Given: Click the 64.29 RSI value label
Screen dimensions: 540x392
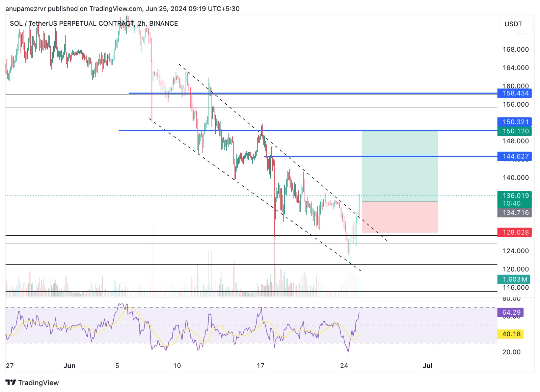Looking at the screenshot, I should point(510,312).
